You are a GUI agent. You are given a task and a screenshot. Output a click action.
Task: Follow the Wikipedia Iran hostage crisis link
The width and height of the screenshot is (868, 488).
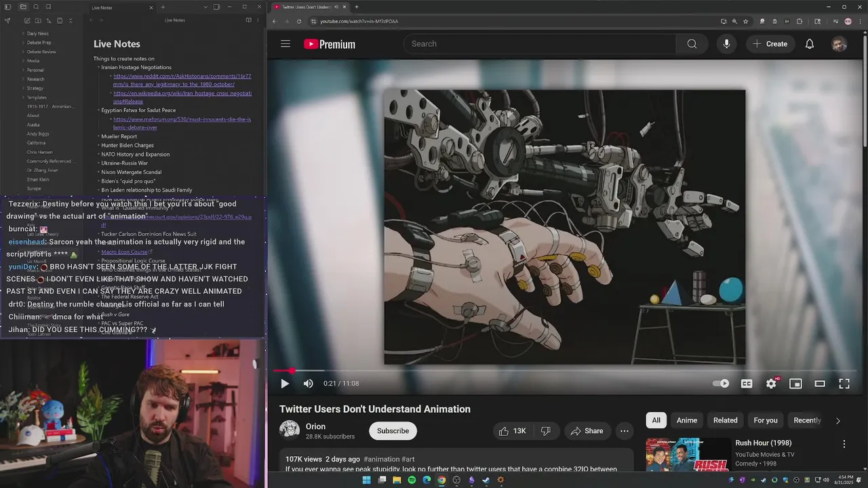(182, 97)
